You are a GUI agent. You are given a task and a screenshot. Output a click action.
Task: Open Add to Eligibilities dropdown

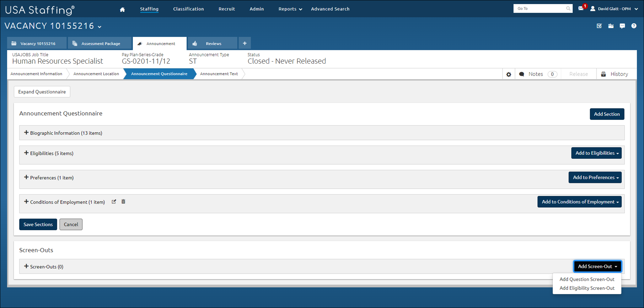tap(596, 153)
